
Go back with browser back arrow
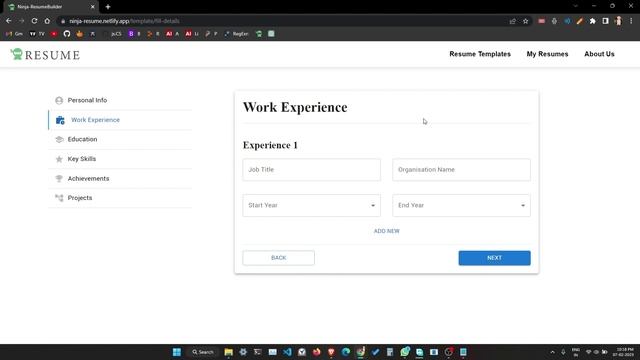coord(9,21)
